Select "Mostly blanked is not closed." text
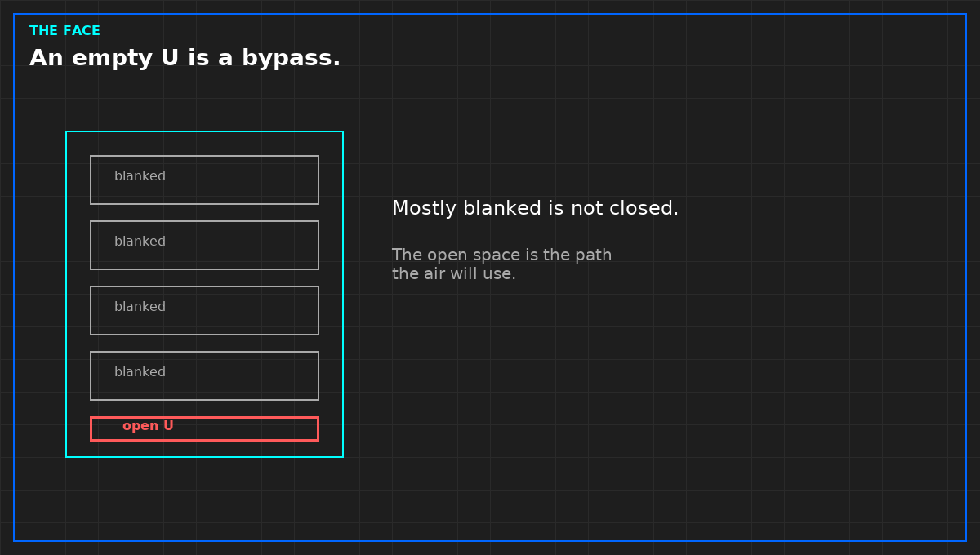 535,209
